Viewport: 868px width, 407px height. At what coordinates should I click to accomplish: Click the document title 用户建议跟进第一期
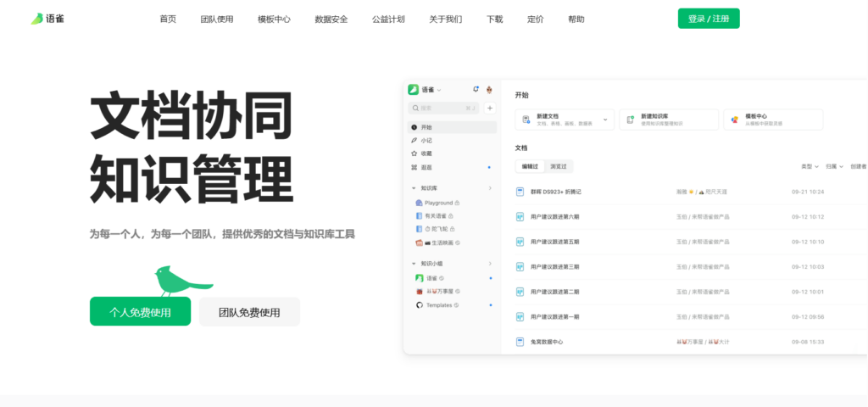tap(554, 317)
